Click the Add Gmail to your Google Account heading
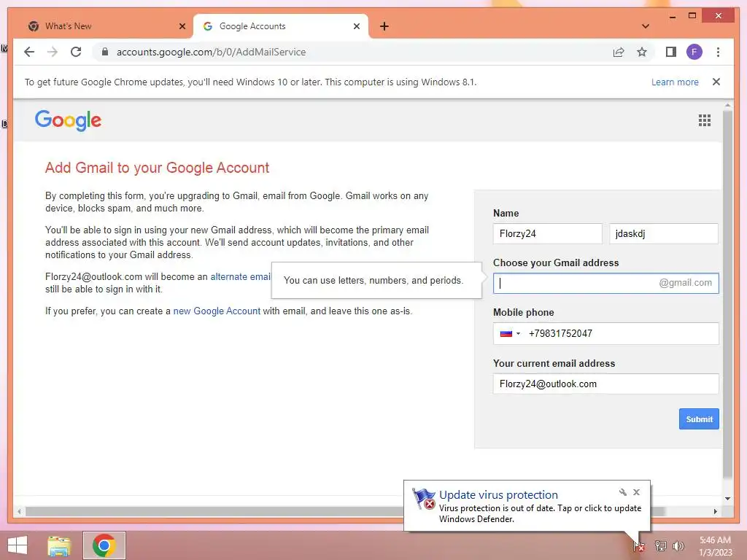747x560 pixels. point(158,168)
